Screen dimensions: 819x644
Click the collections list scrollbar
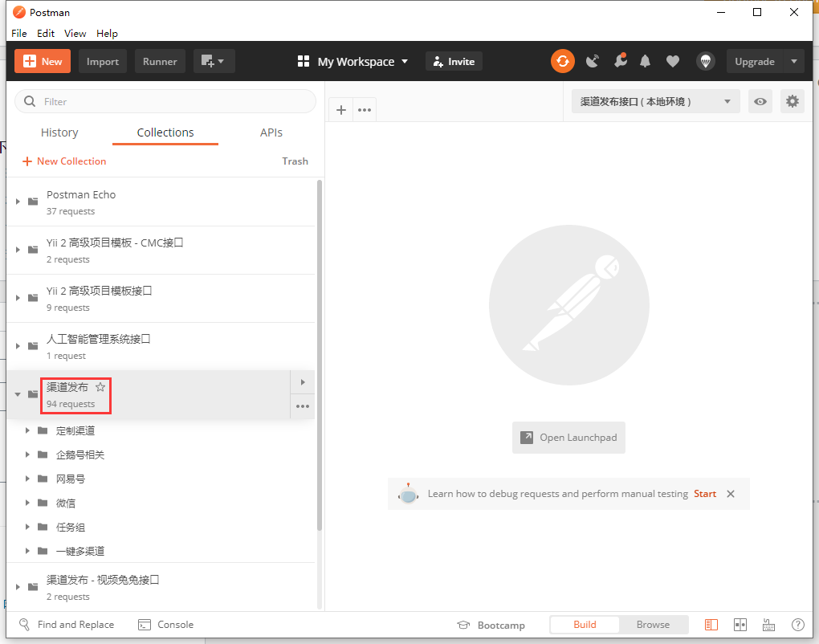[x=319, y=355]
